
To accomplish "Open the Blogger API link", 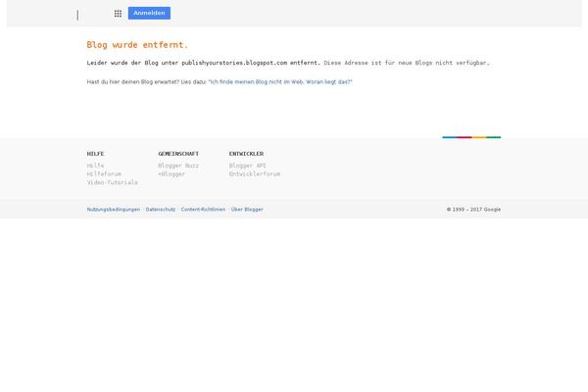I will pos(247,166).
